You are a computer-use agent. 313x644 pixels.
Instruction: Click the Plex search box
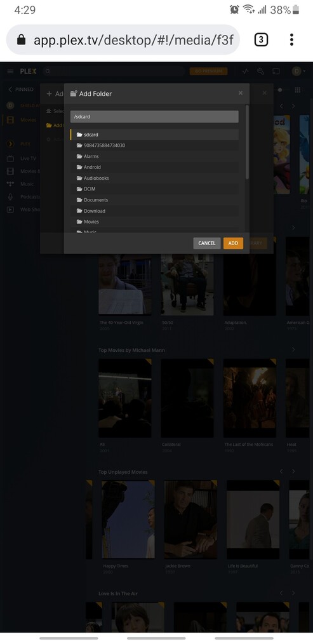pos(114,71)
